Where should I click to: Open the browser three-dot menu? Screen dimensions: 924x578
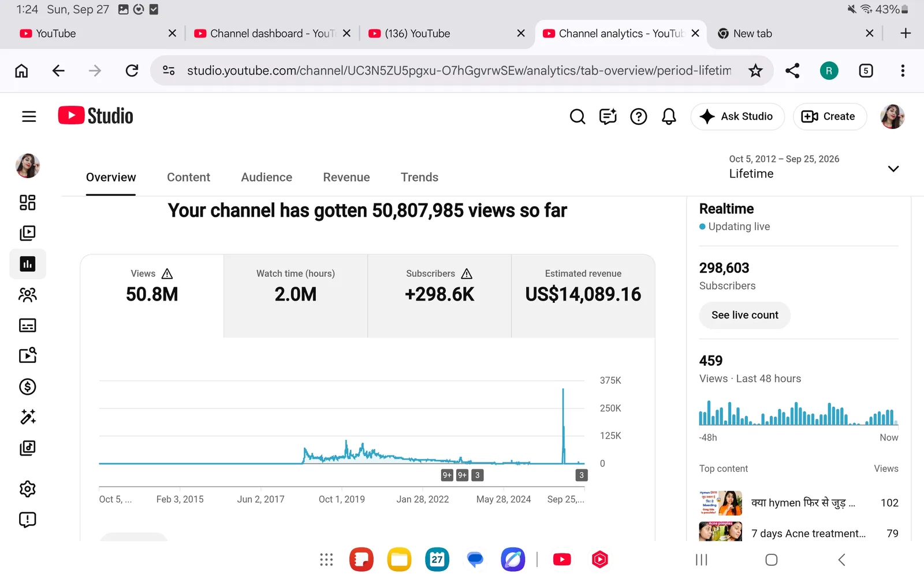coord(903,71)
